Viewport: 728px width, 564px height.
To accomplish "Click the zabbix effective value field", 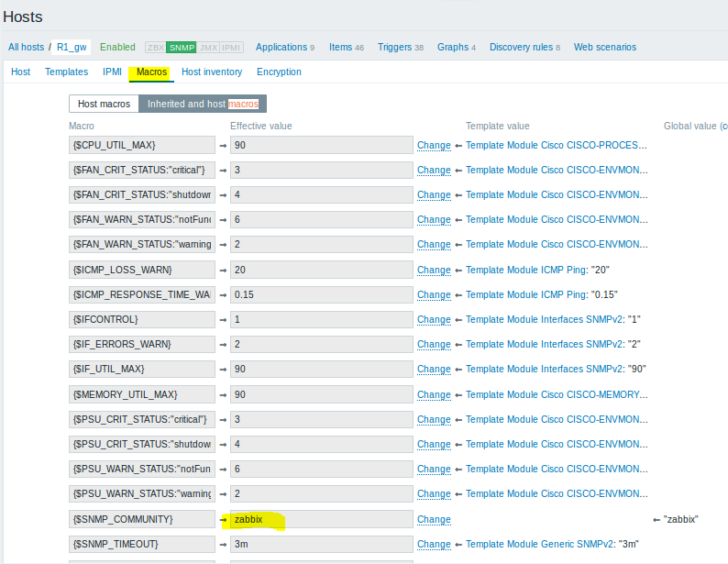I will pos(321,519).
